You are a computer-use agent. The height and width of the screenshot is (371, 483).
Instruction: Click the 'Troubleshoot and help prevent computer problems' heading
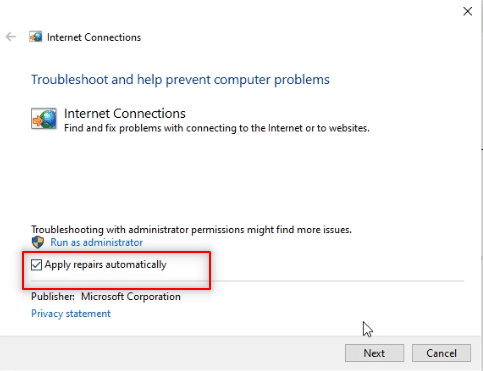coord(180,80)
